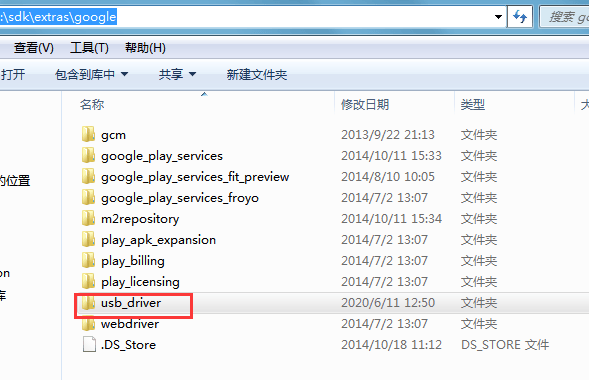Open the 工具(T) menu
Image resolution: width=589 pixels, height=380 pixels.
[89, 48]
